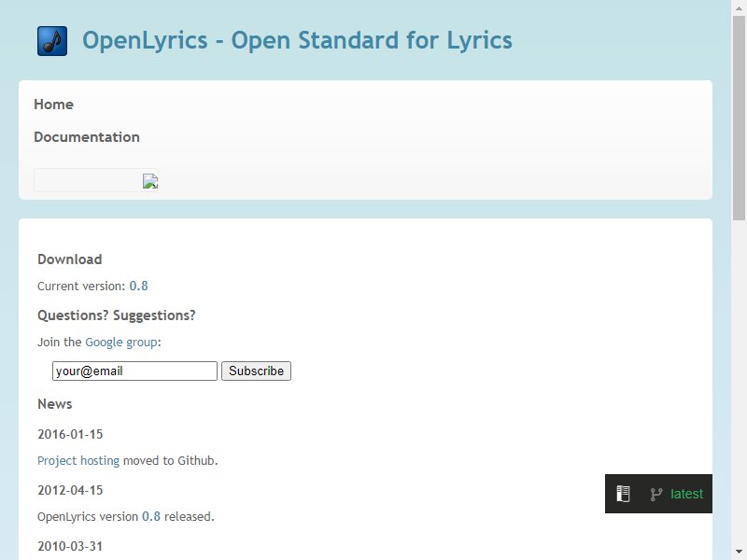Viewport: 747px width, 560px height.
Task: Click the green latest version label
Action: [686, 494]
